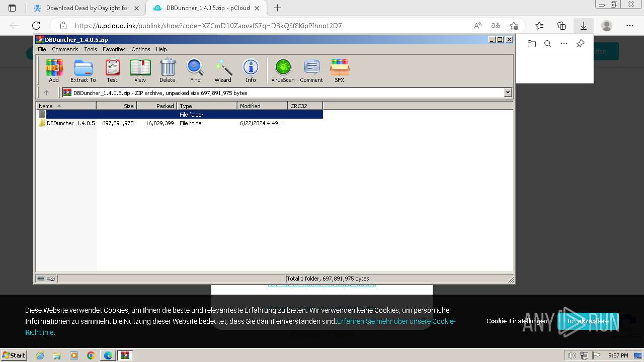
Task: Open Edge Favorites star icon
Action: [x=539, y=26]
